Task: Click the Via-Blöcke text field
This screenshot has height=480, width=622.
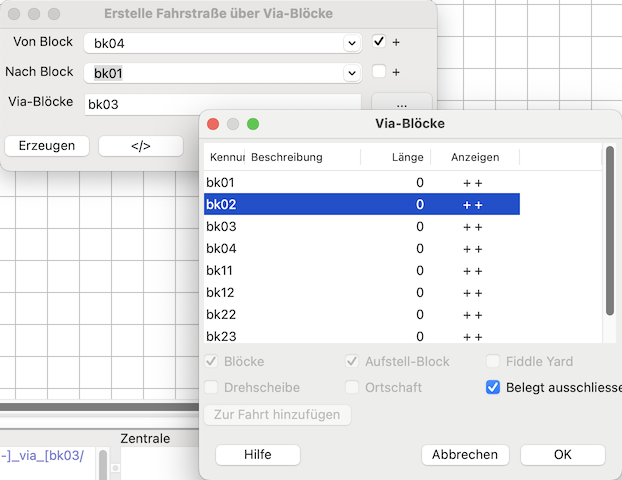Action: point(222,103)
